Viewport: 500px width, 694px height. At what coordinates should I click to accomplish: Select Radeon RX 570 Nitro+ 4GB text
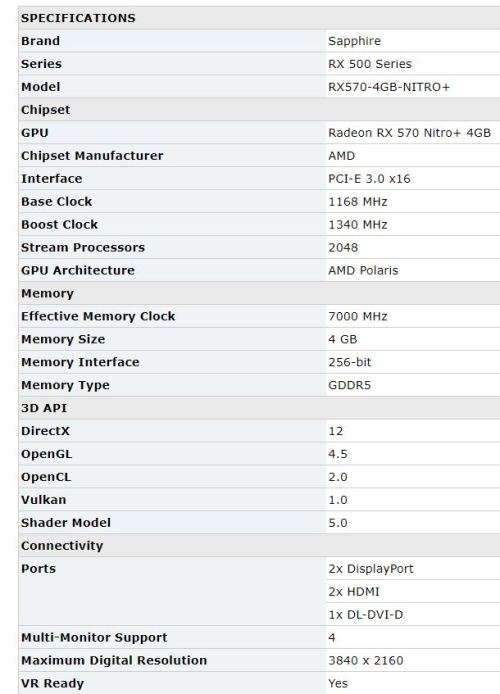409,133
